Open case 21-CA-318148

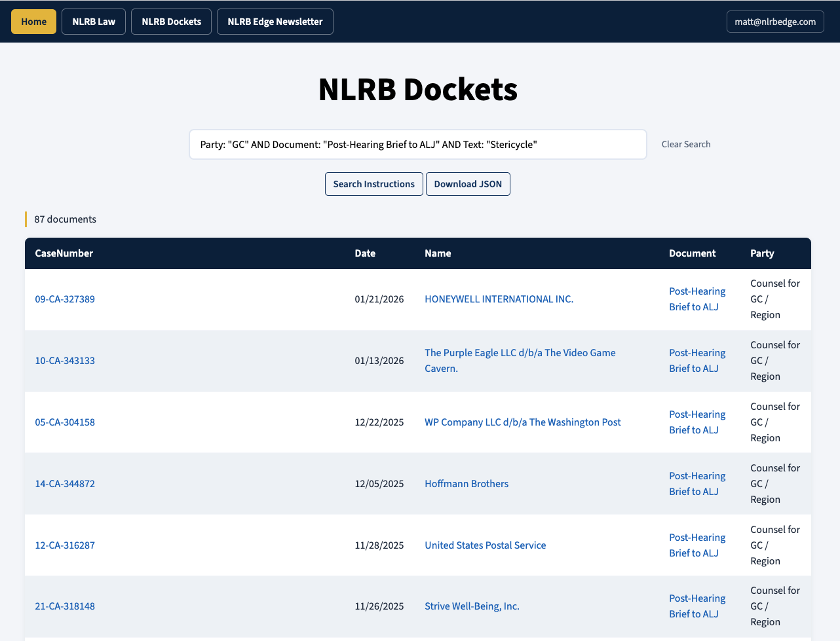click(x=65, y=606)
